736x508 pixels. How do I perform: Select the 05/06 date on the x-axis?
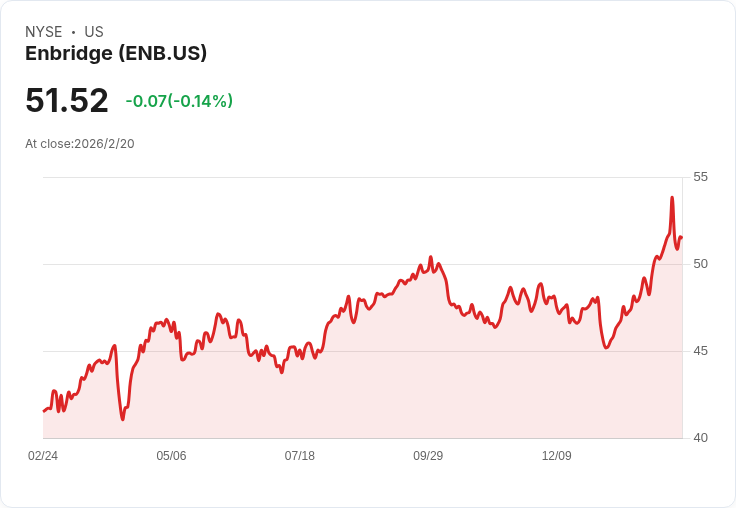click(171, 456)
